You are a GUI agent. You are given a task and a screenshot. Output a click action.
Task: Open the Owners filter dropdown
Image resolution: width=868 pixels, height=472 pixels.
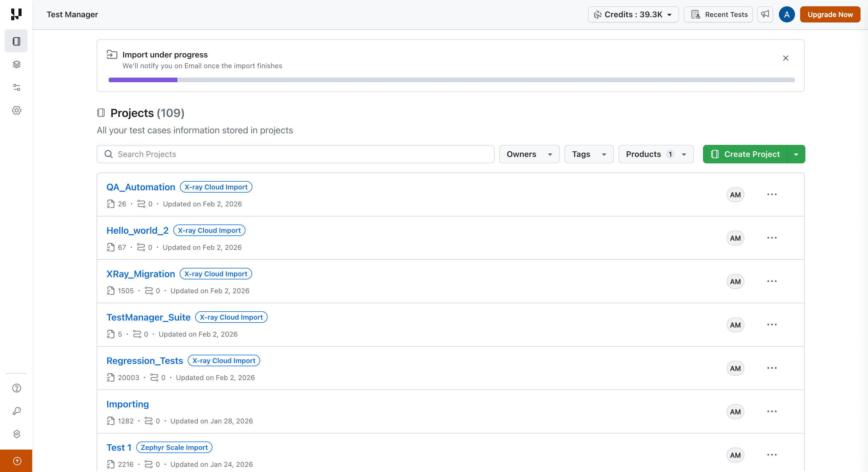pos(529,154)
